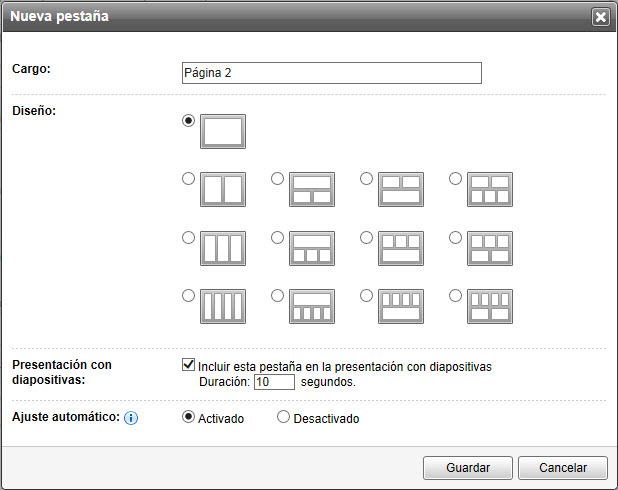This screenshot has height=490, width=618.
Task: Select radio button for four top, one bottom layout
Action: coord(367,296)
